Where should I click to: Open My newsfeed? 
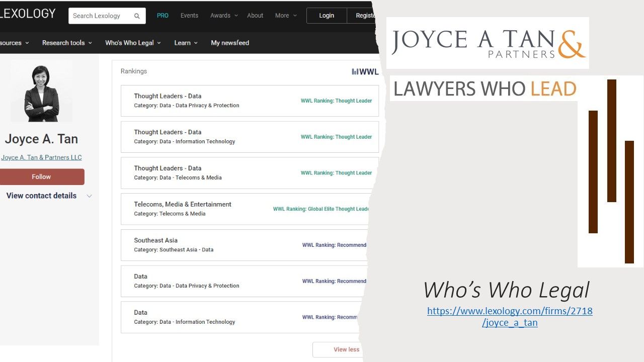(x=230, y=43)
